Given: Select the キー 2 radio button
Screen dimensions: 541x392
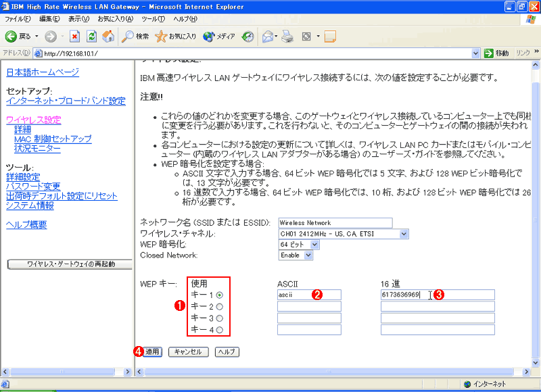Looking at the screenshot, I should pos(219,306).
